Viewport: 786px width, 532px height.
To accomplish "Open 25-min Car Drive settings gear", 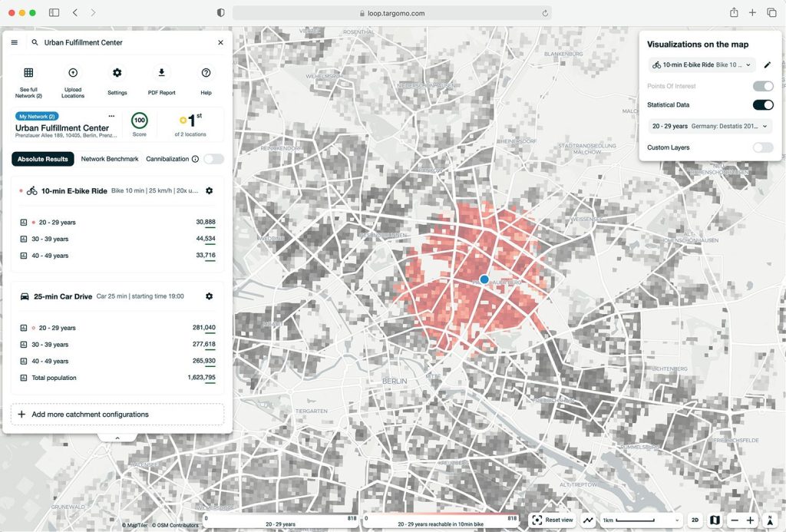I will [210, 296].
